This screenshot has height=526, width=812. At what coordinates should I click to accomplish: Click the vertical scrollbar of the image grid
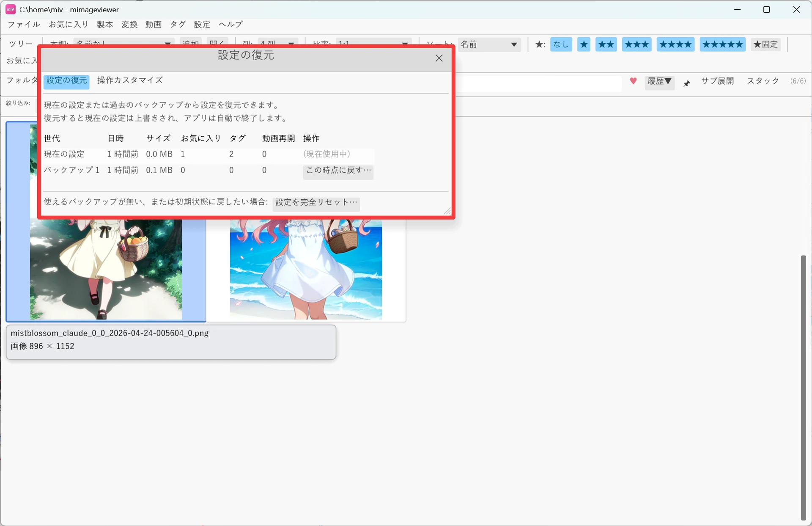(x=803, y=387)
